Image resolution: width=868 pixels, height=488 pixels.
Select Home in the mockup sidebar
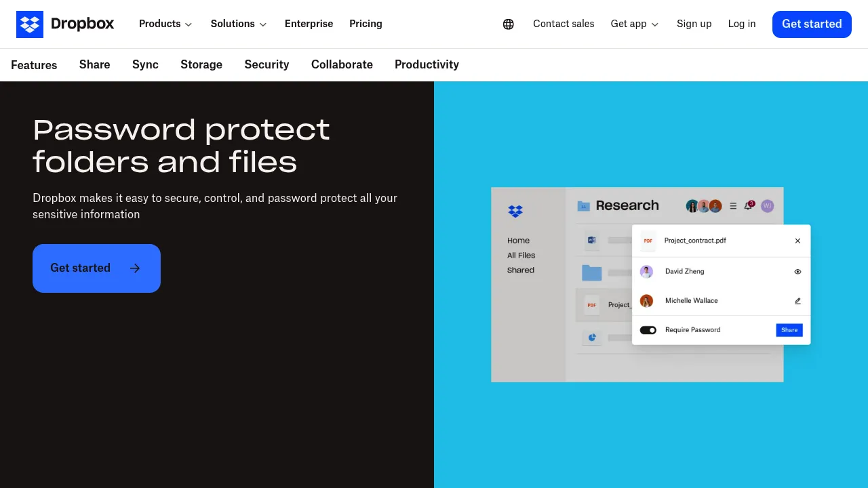(518, 241)
